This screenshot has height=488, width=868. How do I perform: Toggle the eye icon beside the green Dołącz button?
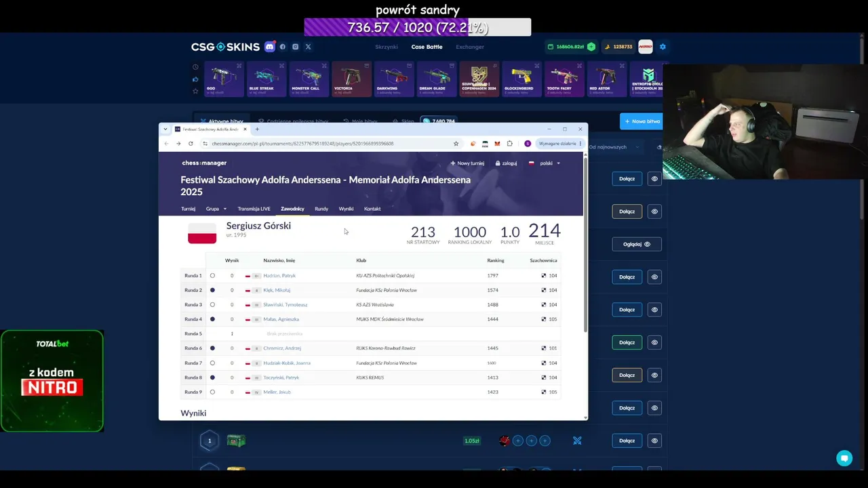(x=654, y=342)
